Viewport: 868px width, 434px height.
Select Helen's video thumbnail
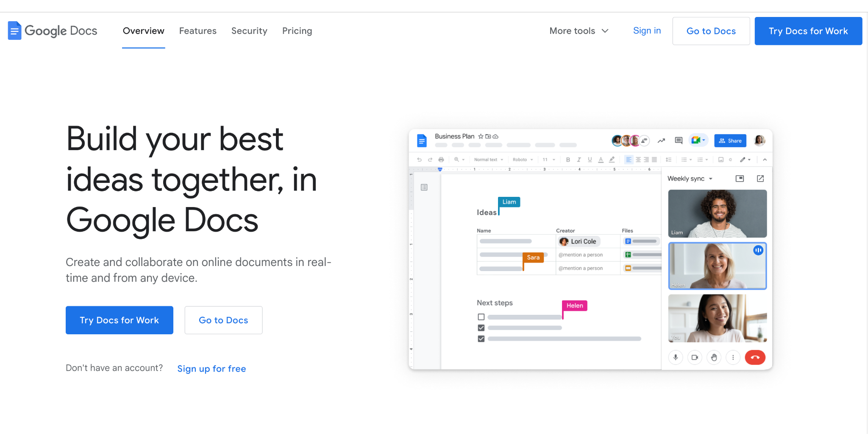[x=718, y=266]
